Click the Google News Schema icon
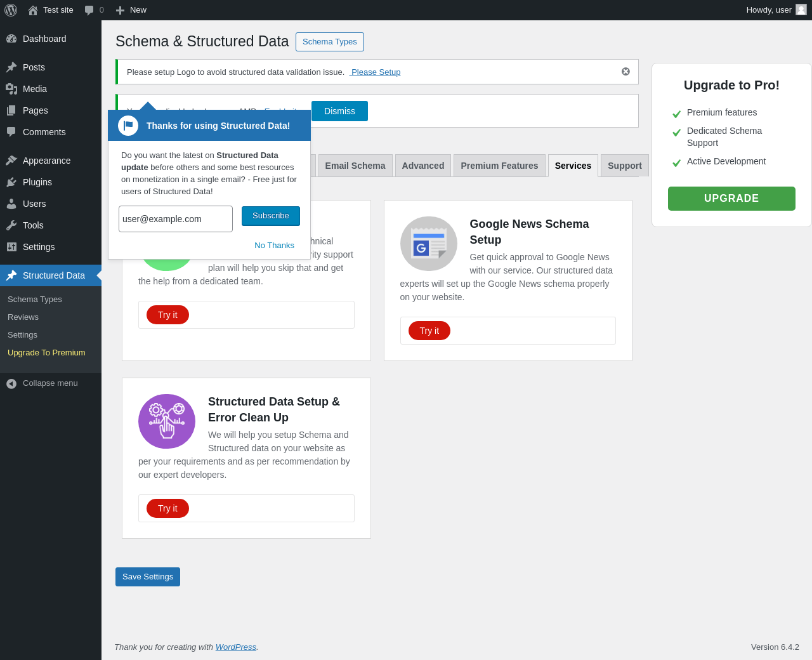The height and width of the screenshot is (660, 812). (x=429, y=244)
